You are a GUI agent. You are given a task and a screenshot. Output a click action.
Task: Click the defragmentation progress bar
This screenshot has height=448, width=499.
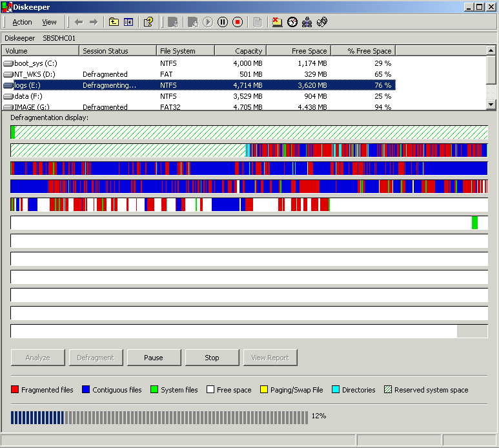[159, 418]
